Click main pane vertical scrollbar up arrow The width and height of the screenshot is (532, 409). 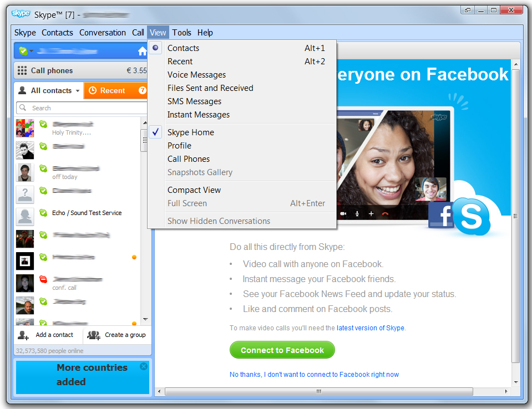(516, 64)
